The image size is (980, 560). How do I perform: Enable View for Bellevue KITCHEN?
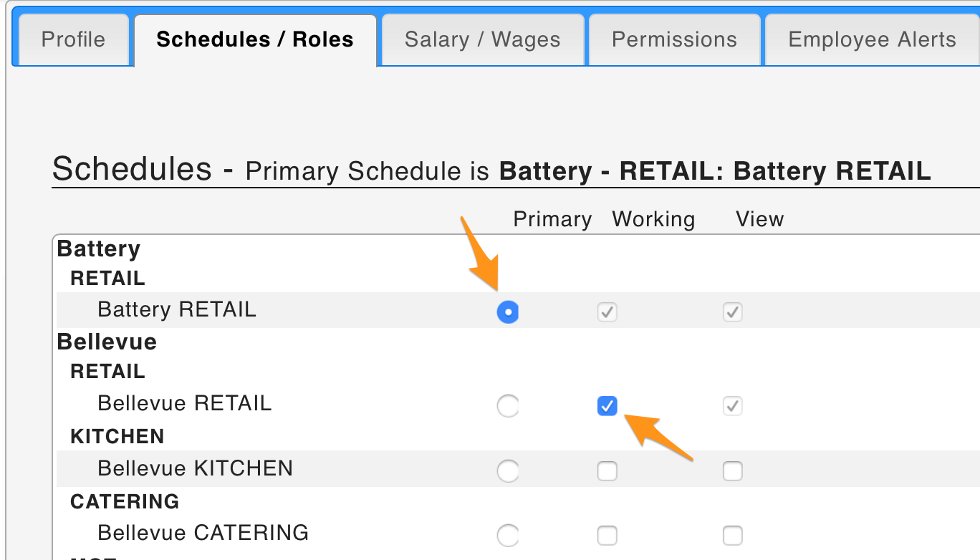(732, 470)
